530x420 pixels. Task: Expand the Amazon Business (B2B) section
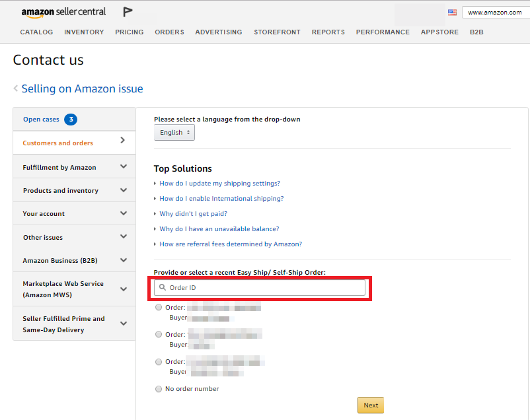(x=75, y=260)
